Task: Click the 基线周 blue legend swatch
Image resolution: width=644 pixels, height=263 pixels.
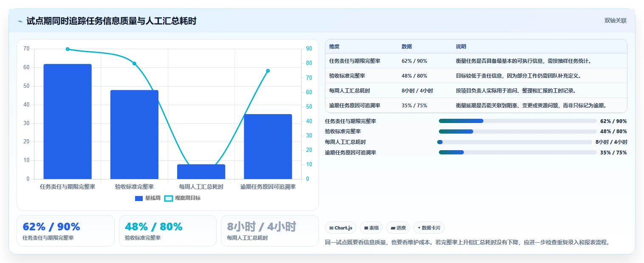Action: tap(139, 198)
